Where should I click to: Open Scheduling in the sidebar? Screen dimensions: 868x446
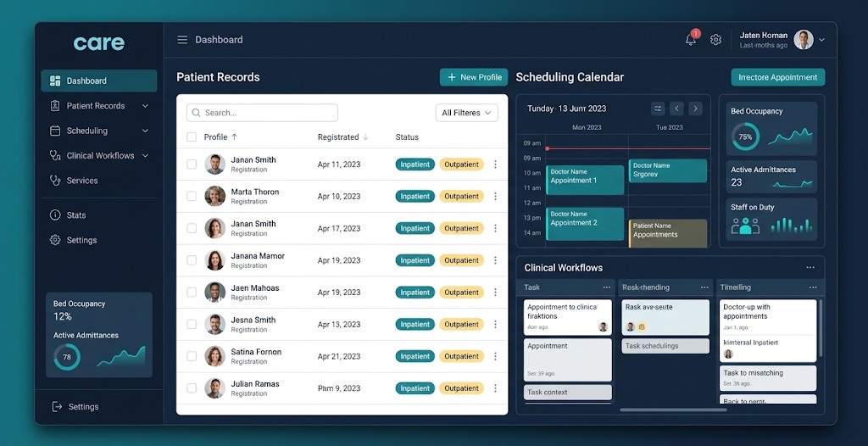tap(99, 131)
